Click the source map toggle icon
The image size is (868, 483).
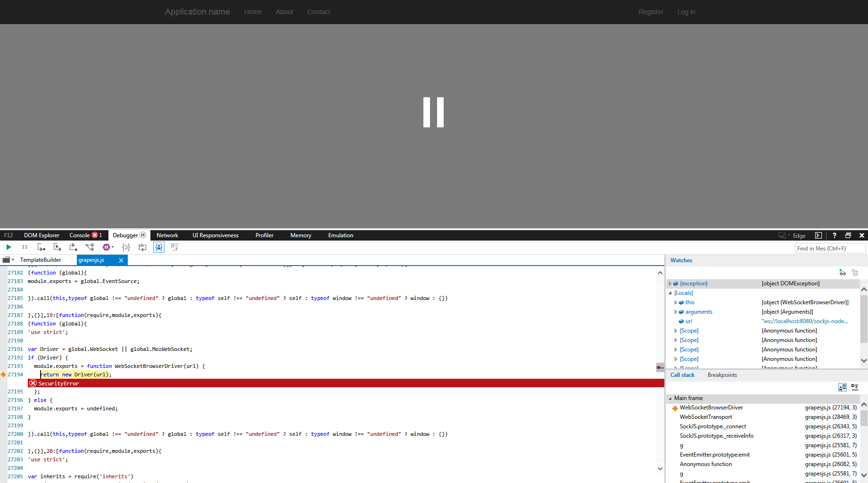174,247
